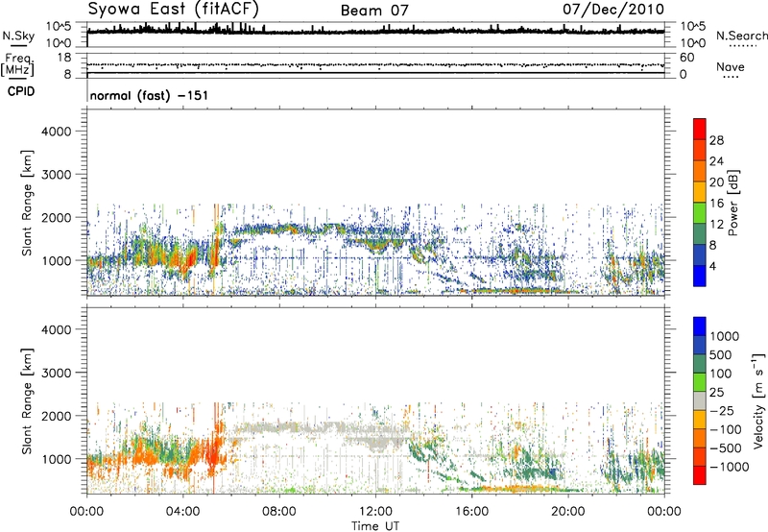This screenshot has width=768, height=532.
Task: Click the 4 tick on Power colorbar
Action: (x=712, y=267)
